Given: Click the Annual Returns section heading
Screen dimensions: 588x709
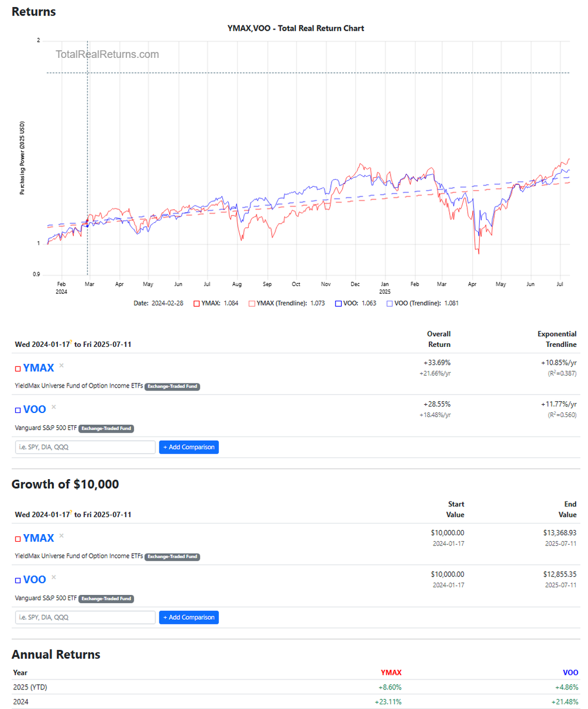Looking at the screenshot, I should tap(56, 655).
